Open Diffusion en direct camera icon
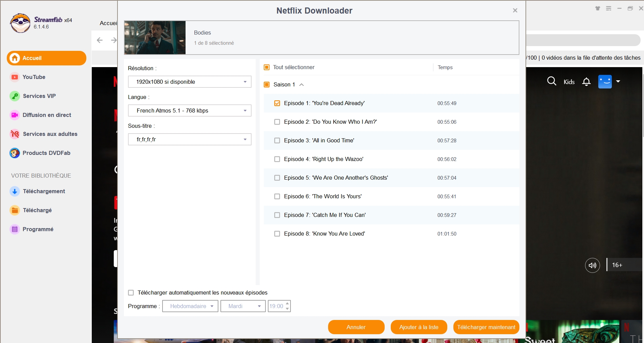 click(15, 115)
